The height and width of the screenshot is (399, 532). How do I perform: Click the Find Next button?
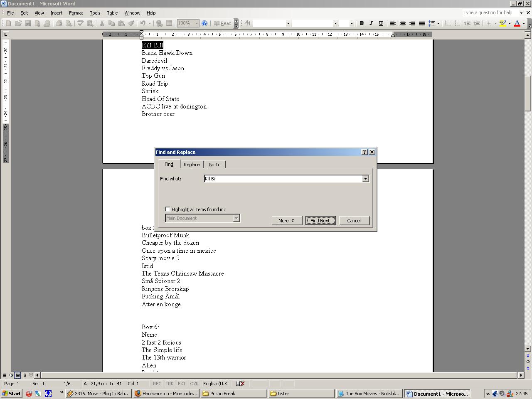tap(320, 221)
